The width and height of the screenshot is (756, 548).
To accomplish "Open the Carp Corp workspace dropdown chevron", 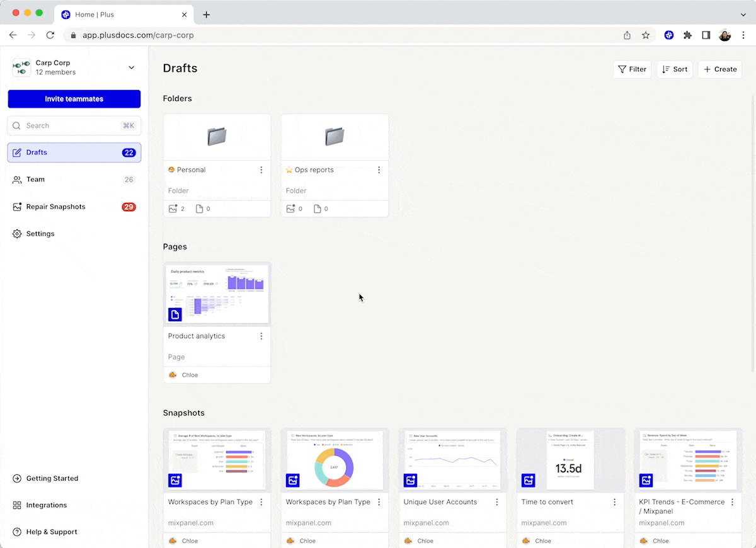I will [131, 67].
